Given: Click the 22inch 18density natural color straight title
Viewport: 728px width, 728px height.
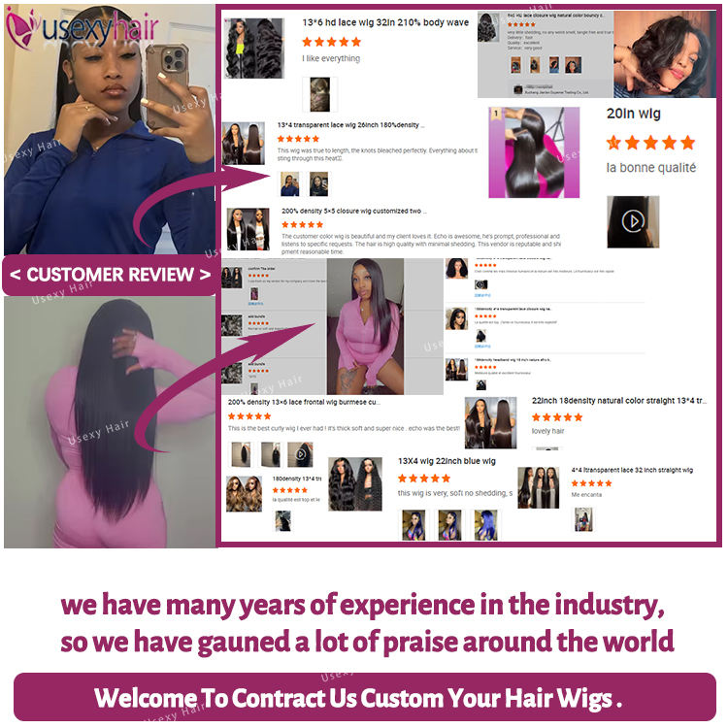Looking at the screenshot, I should click(x=619, y=401).
